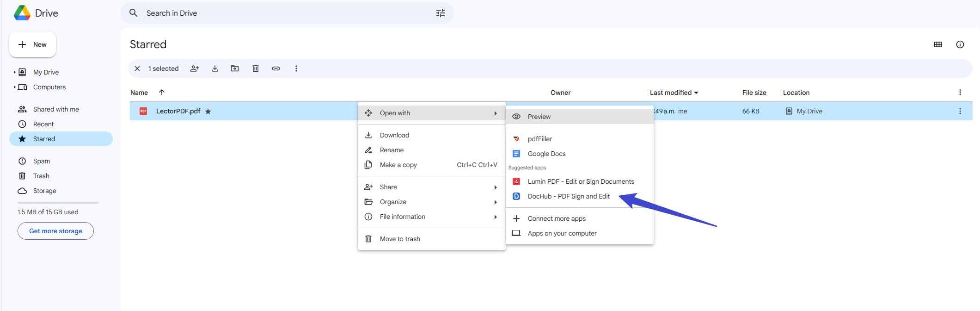Select Move to trash menu entry
This screenshot has height=311, width=980.
pos(400,239)
